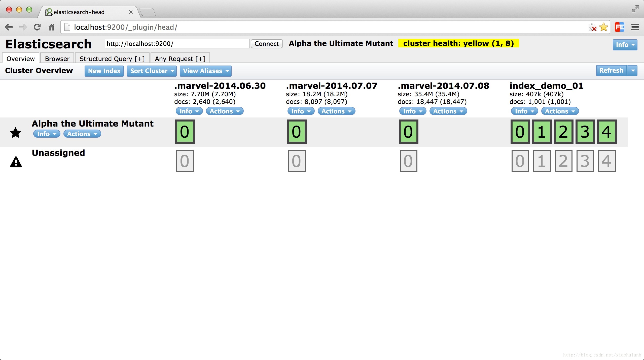
Task: Click unassigned shard 1 of index_demo_01
Action: coord(542,161)
